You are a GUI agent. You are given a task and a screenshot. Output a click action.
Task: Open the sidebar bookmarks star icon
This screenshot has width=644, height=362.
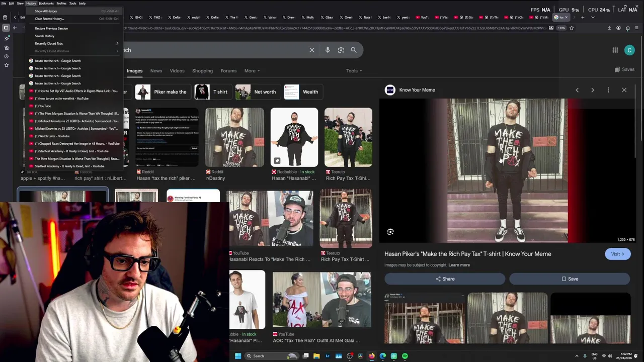pos(6,65)
